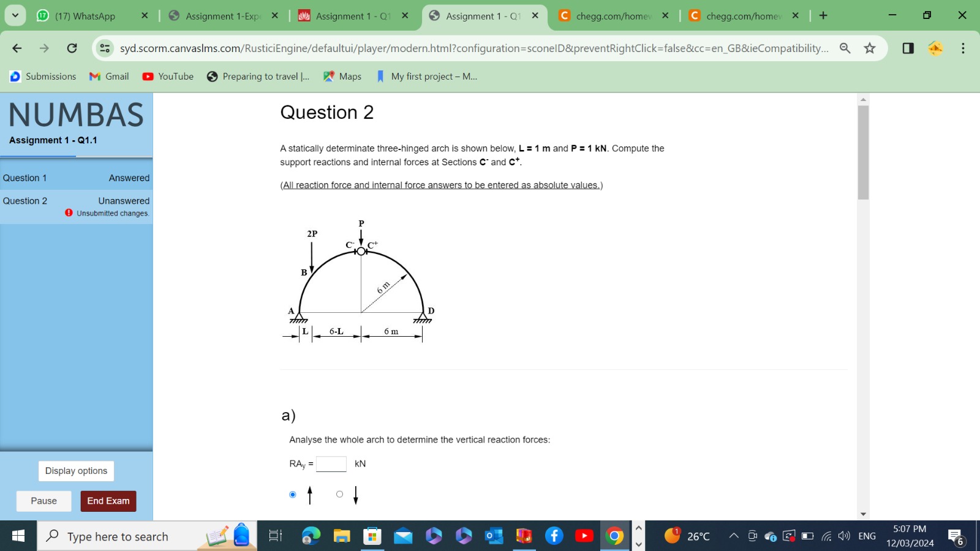The image size is (980, 551).
Task: Open the YouTube bookmark
Action: click(168, 76)
